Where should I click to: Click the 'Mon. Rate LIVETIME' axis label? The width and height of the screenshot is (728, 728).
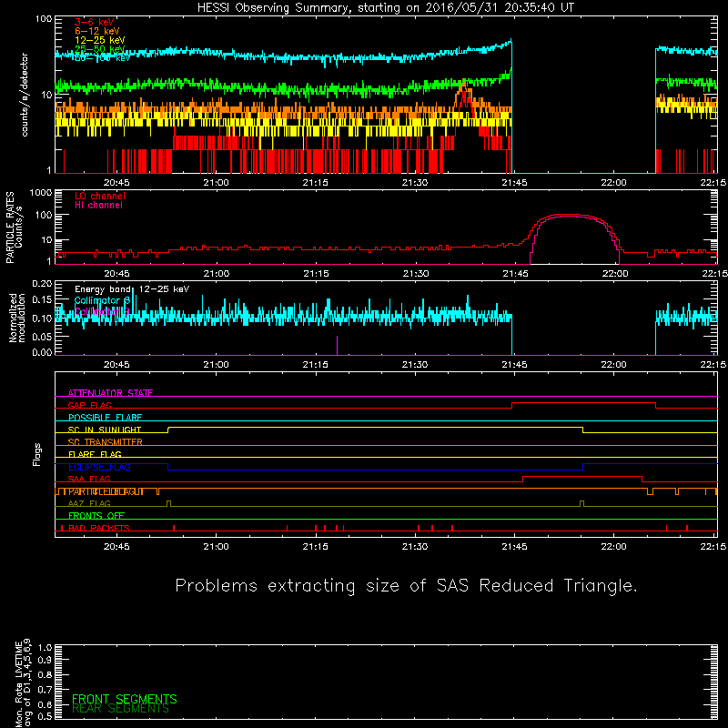pos(18,684)
